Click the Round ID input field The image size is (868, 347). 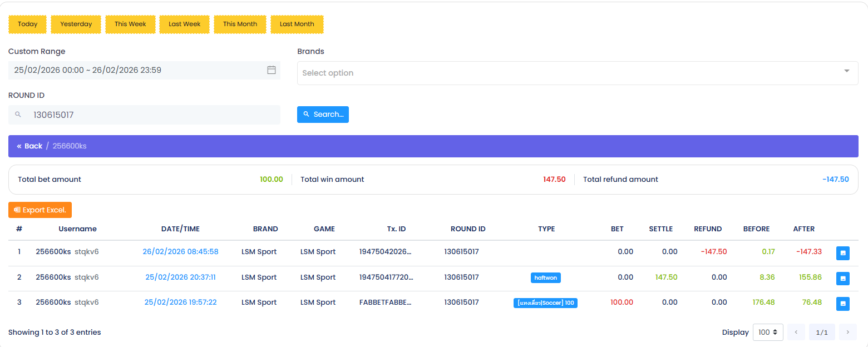click(150, 115)
